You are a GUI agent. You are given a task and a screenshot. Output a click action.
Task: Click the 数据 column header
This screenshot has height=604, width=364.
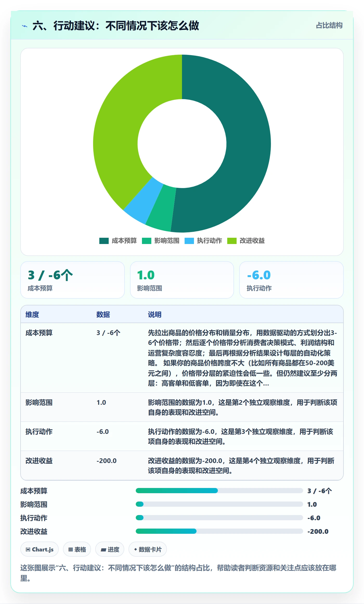point(103,314)
